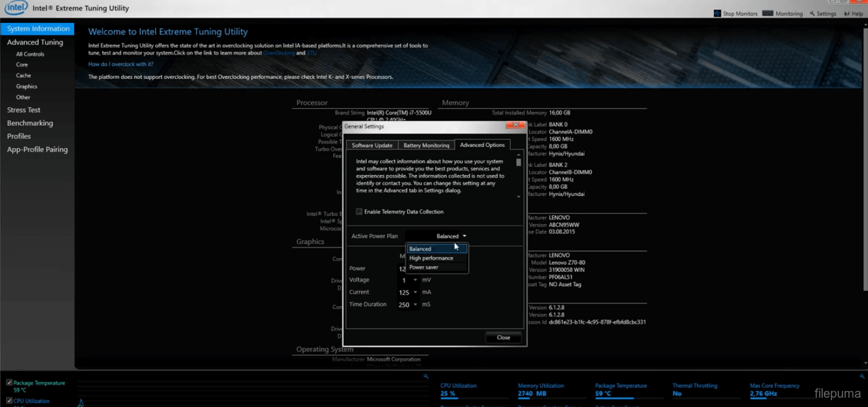Image resolution: width=868 pixels, height=407 pixels.
Task: Collapse the Active Power Plan dropdown arrow
Action: pyautogui.click(x=464, y=236)
